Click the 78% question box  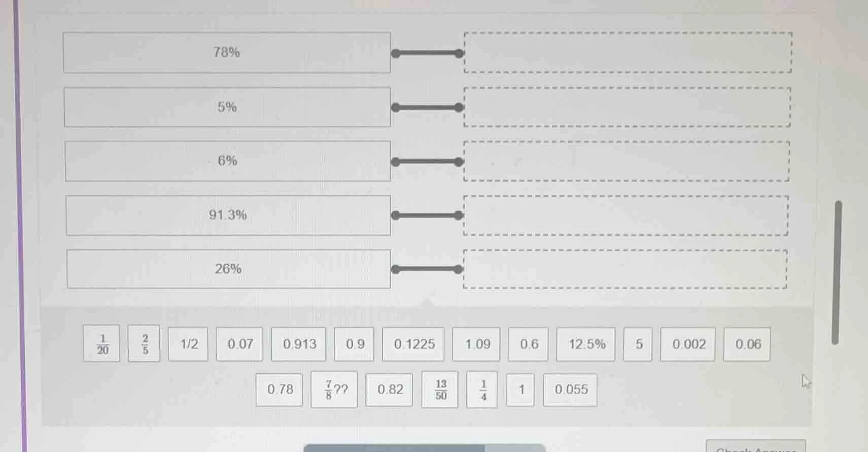pyautogui.click(x=226, y=52)
